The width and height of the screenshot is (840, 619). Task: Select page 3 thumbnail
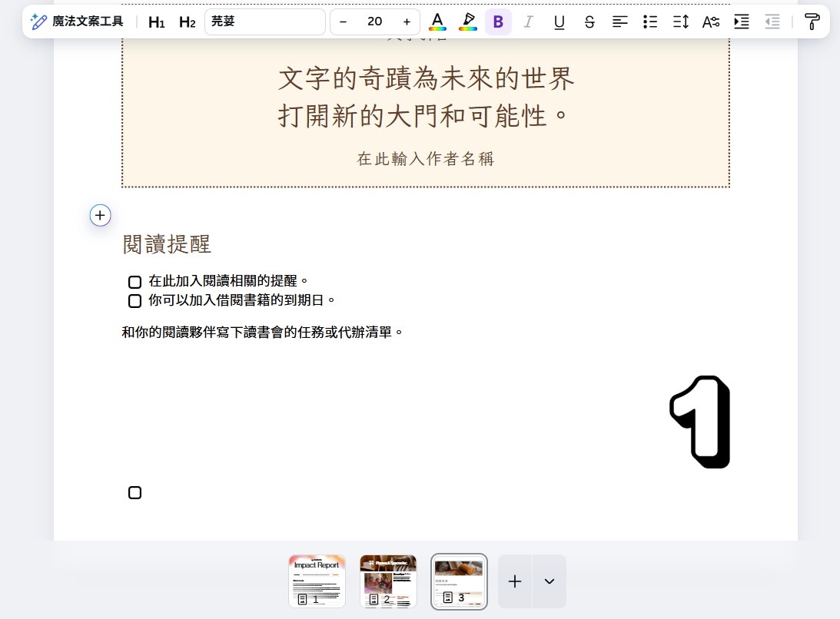tap(459, 581)
